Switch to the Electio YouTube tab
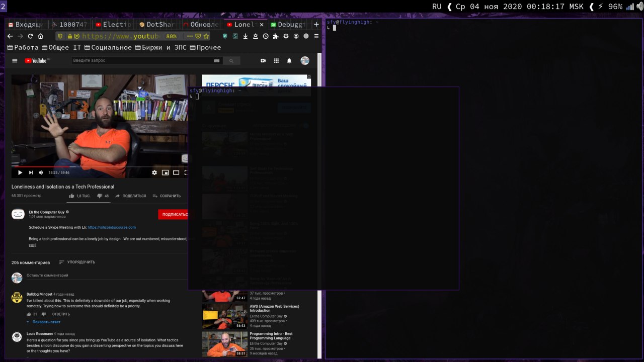Image resolution: width=644 pixels, height=362 pixels. tap(113, 24)
